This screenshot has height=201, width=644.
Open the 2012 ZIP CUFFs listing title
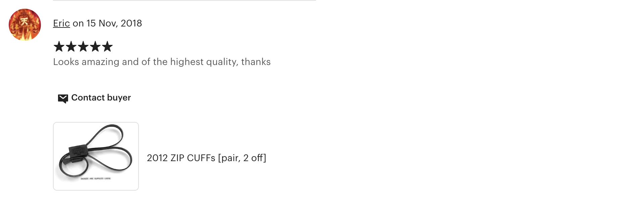click(207, 158)
